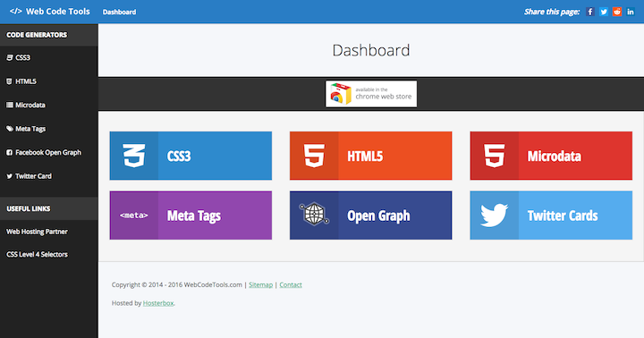Click Microdata list icon in sidebar
The height and width of the screenshot is (338, 644).
10,106
